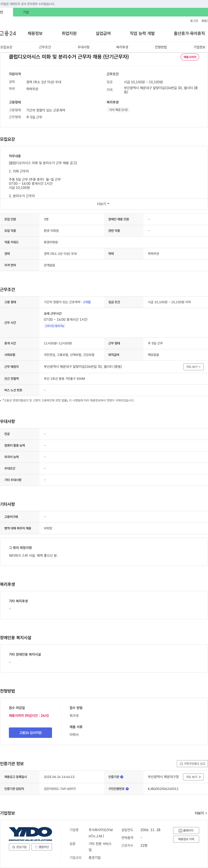This screenshot has height=868, width=208.
Task: Open 지도 보기 for 부산광역시 해운대구청
Action: pos(193,777)
